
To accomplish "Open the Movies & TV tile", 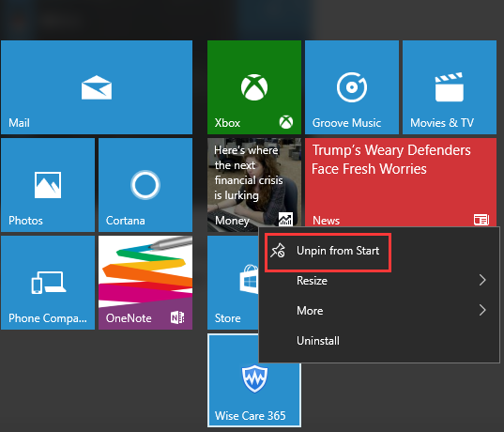I will tap(450, 87).
